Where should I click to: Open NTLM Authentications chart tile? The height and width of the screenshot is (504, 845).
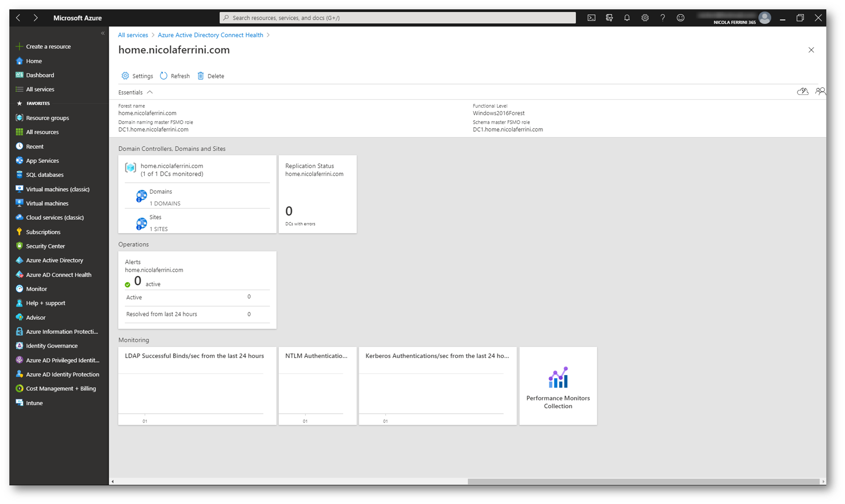pos(317,386)
